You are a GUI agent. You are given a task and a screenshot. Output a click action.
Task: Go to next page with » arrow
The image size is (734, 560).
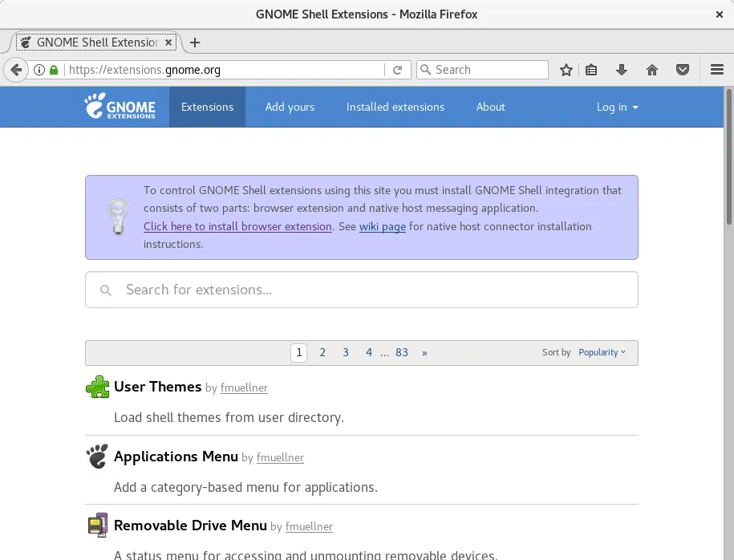pos(424,352)
